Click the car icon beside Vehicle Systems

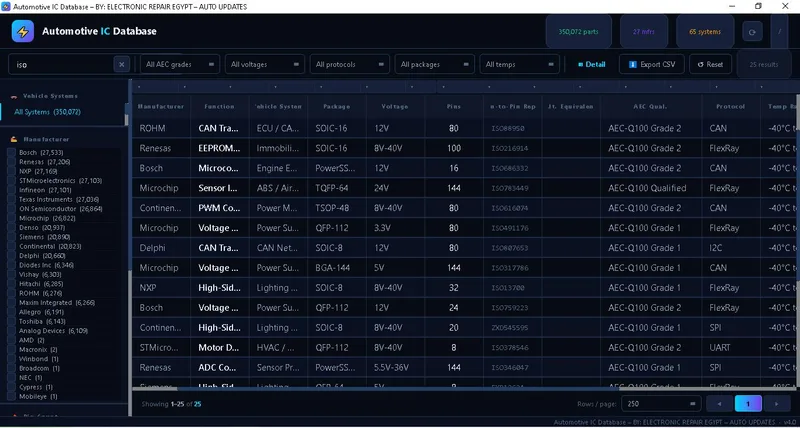pos(14,96)
